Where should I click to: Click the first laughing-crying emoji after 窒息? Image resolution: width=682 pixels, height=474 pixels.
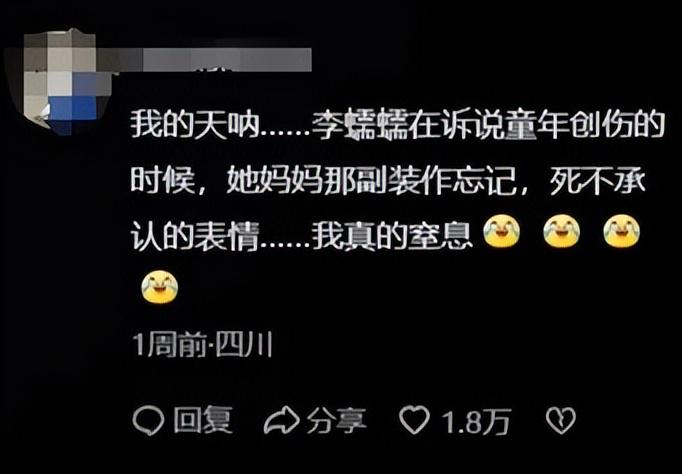pos(501,231)
